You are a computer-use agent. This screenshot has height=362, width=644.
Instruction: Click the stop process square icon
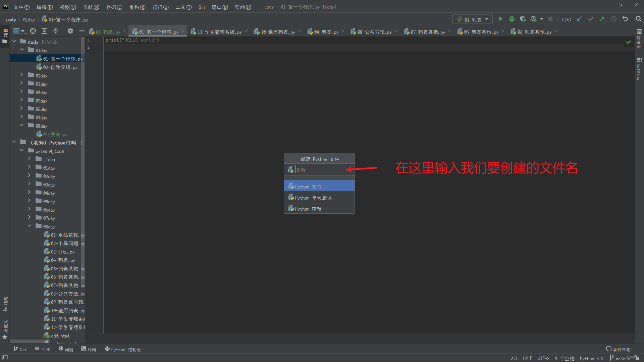click(x=550, y=19)
